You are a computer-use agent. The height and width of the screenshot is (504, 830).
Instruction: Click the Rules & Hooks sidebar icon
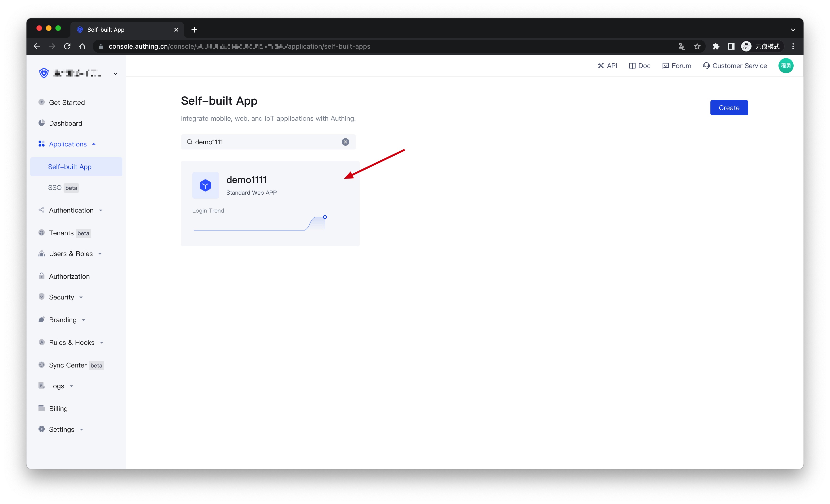[41, 342]
